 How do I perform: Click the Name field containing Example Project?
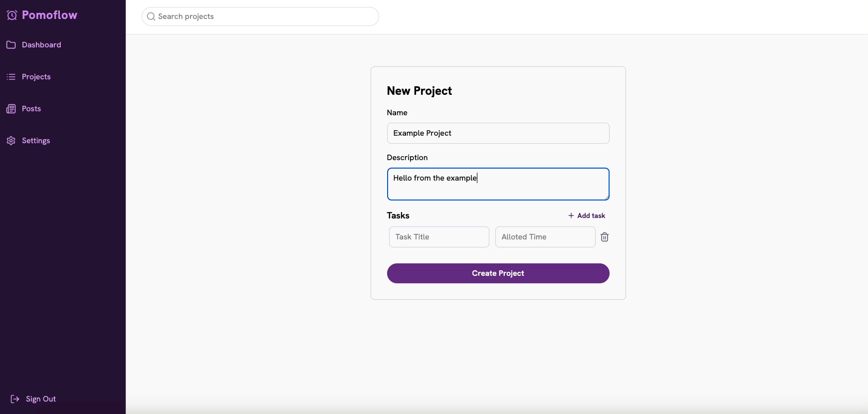[498, 133]
